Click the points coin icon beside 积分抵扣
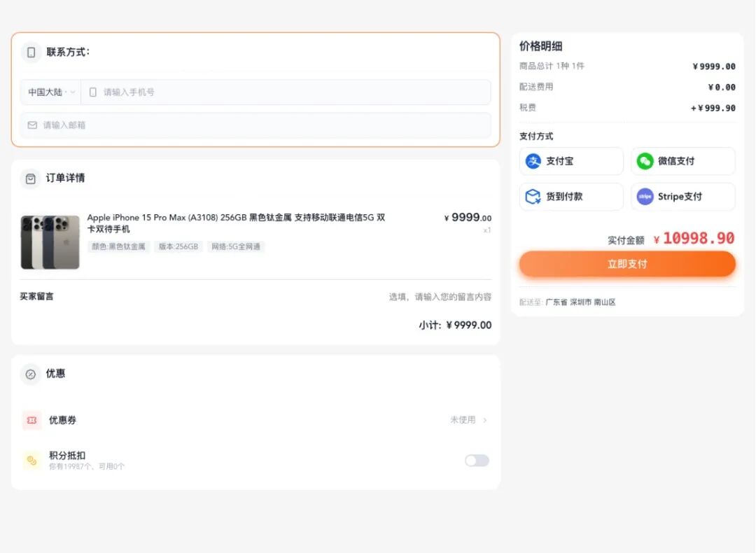Screen dimensions: 756x553 (x=31, y=460)
